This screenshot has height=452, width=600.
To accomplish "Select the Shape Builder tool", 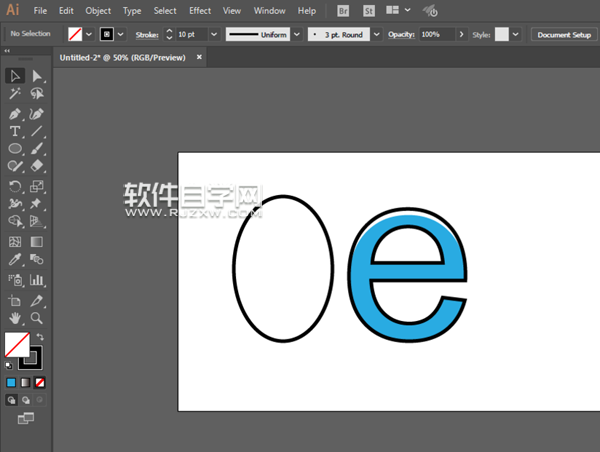I will coord(15,221).
